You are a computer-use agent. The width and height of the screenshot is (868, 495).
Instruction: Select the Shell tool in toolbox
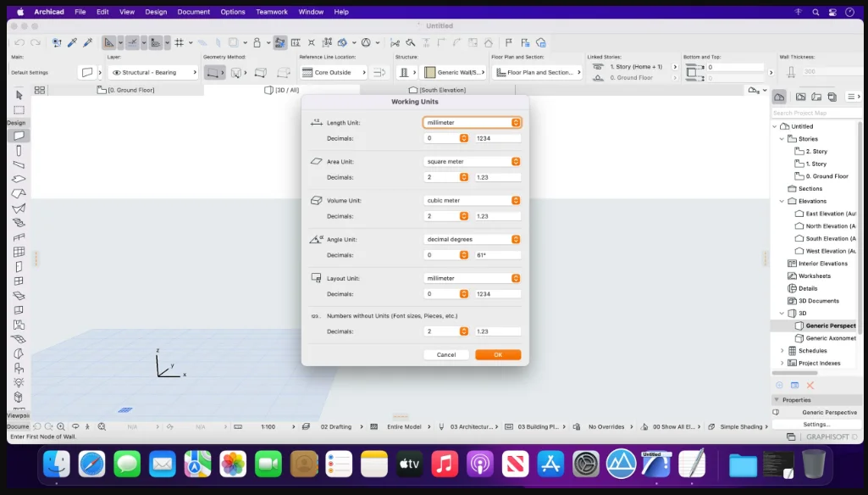(x=19, y=209)
